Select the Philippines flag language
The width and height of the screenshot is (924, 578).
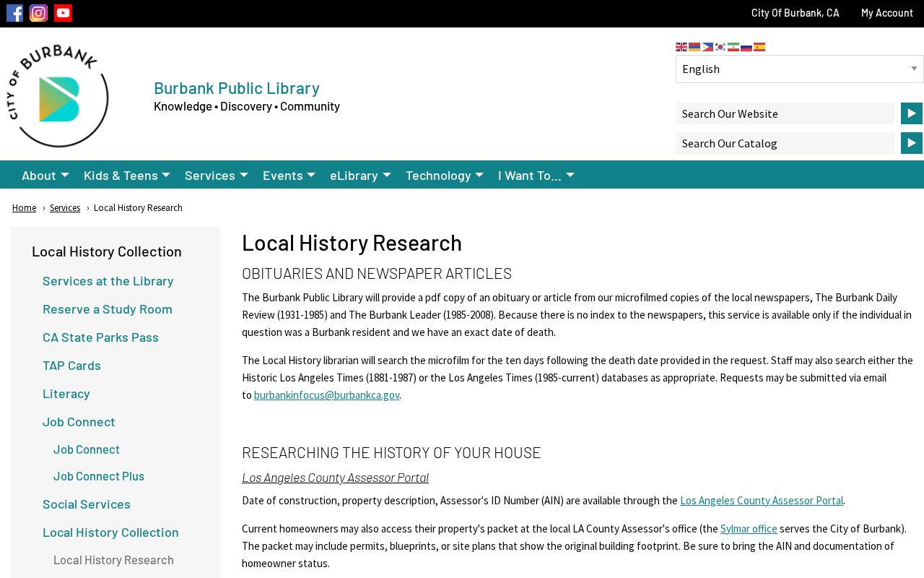pos(707,47)
